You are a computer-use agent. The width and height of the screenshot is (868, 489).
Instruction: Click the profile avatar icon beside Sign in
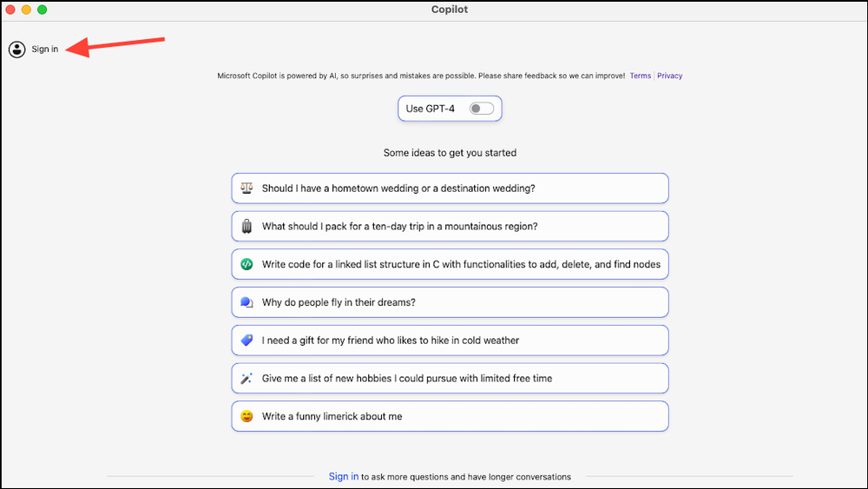(16, 50)
